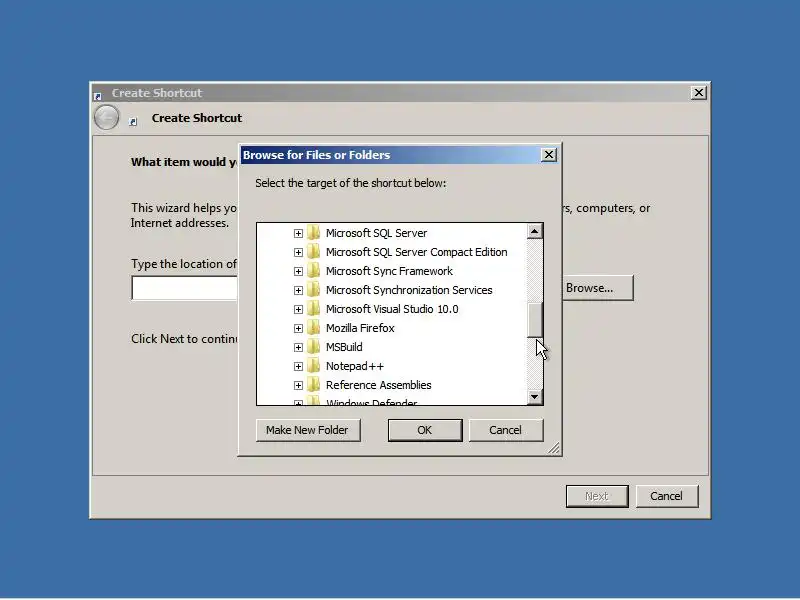Click the folder tree scrollbar thumb
Screen dimensions: 800x600
534,320
